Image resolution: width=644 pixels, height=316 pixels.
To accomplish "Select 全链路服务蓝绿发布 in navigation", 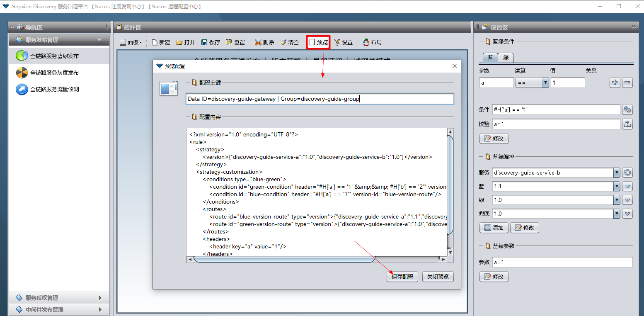I will pos(59,56).
